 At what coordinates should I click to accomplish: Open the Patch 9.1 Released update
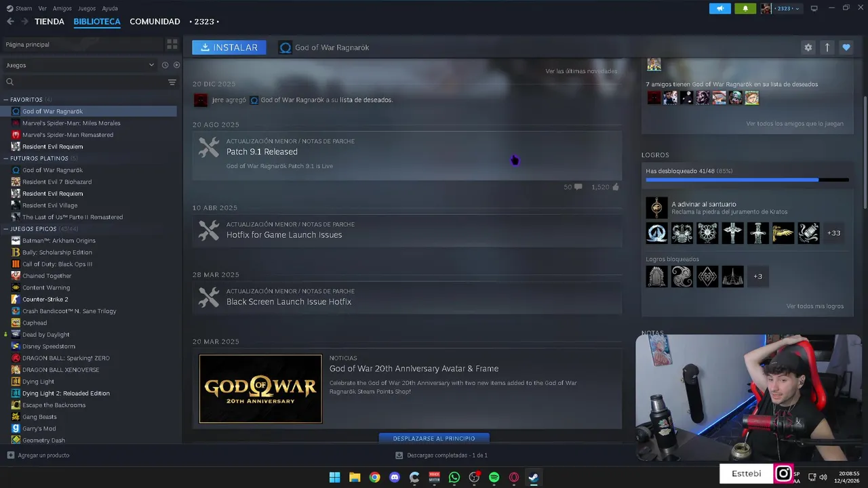click(x=407, y=155)
